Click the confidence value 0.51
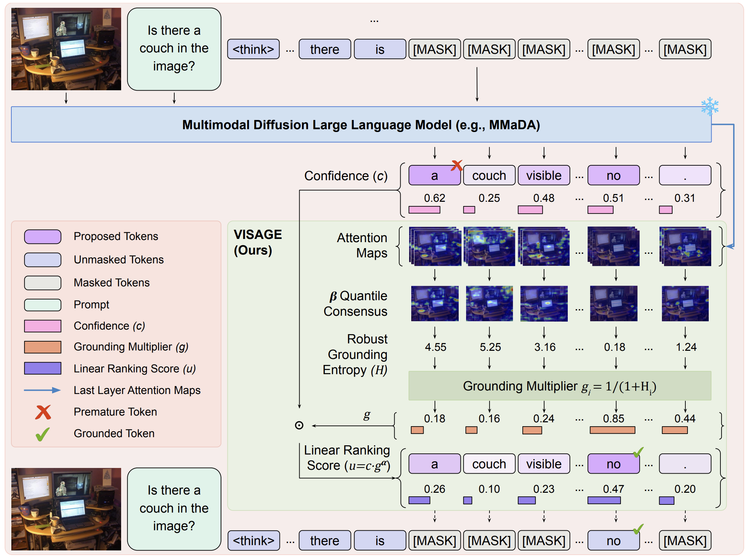The width and height of the screenshot is (753, 560). 613,198
